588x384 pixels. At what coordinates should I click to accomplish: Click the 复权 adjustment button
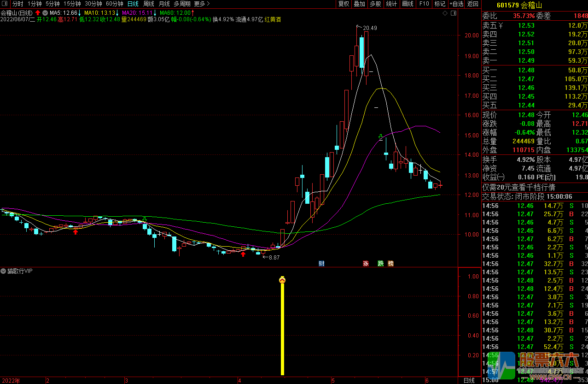343,4
